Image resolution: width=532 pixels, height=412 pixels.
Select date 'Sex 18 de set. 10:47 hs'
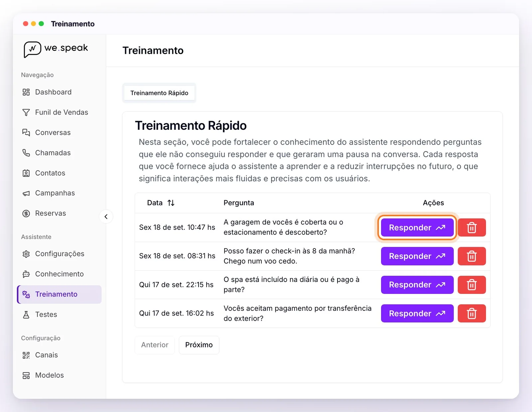[177, 227]
